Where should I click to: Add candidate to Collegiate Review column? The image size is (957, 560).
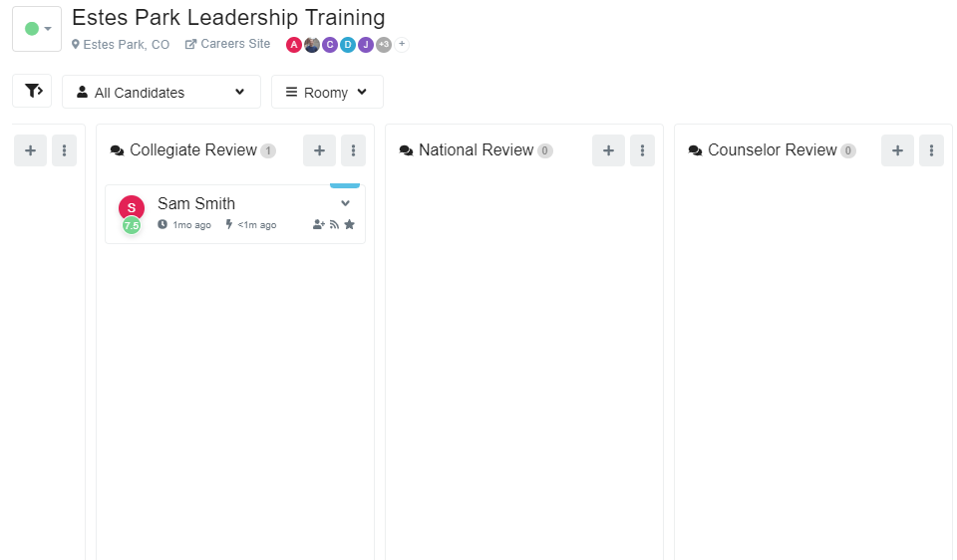319,150
